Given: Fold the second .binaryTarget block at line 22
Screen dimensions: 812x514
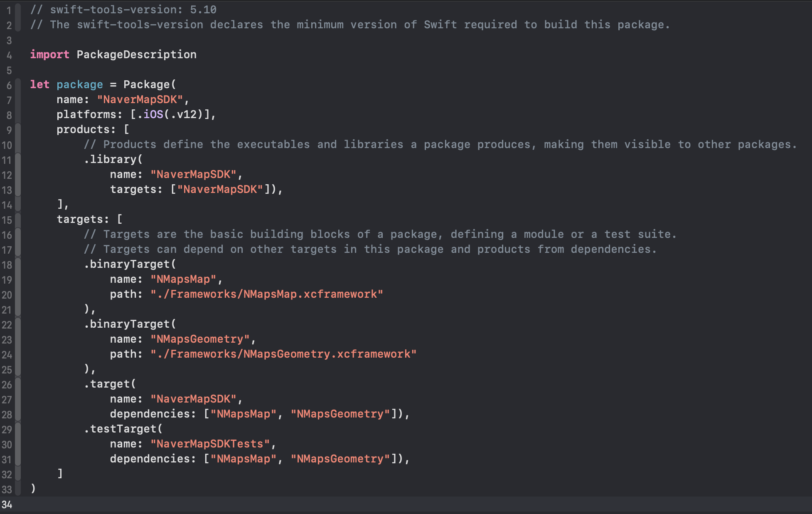Looking at the screenshot, I should coord(18,325).
